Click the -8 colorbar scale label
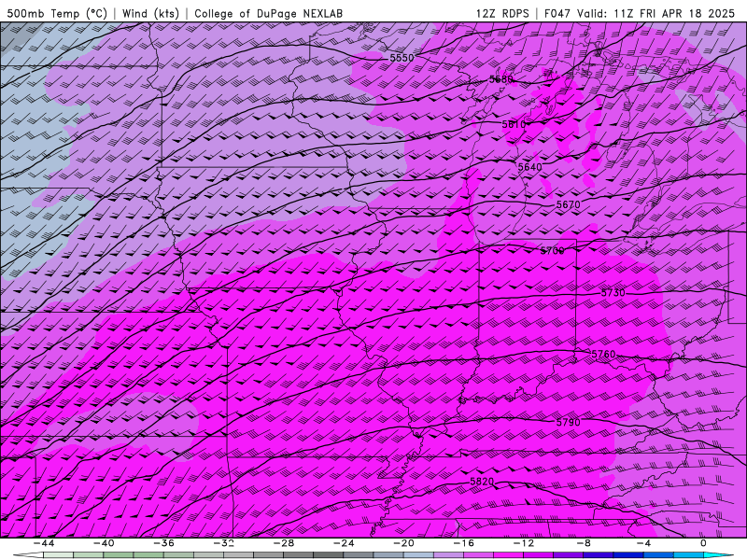Viewport: 747px width, 560px height. coord(584,543)
